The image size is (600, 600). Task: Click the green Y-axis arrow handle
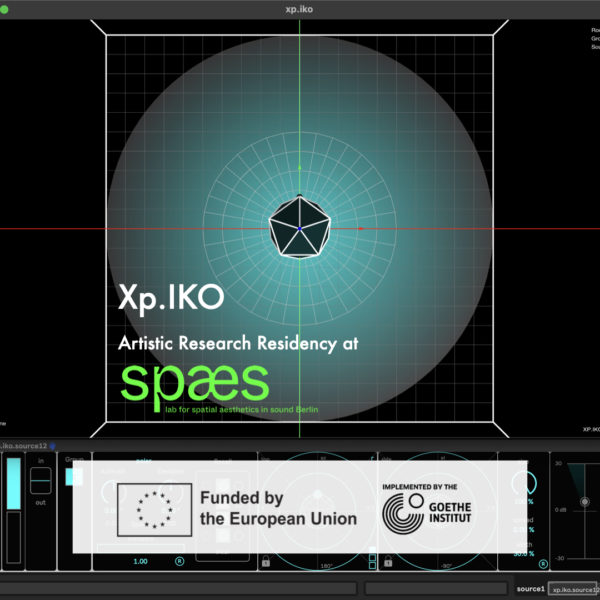click(300, 167)
